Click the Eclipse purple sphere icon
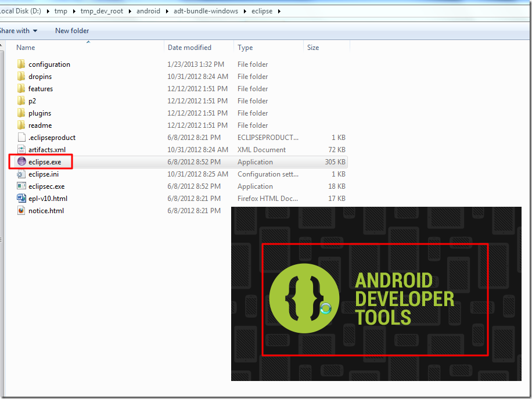532x399 pixels. click(x=21, y=162)
